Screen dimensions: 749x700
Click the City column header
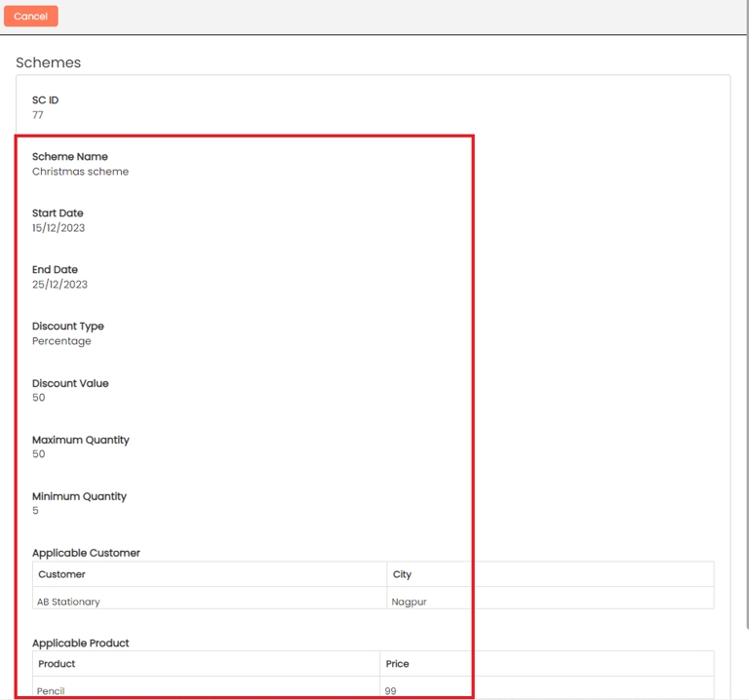402,574
